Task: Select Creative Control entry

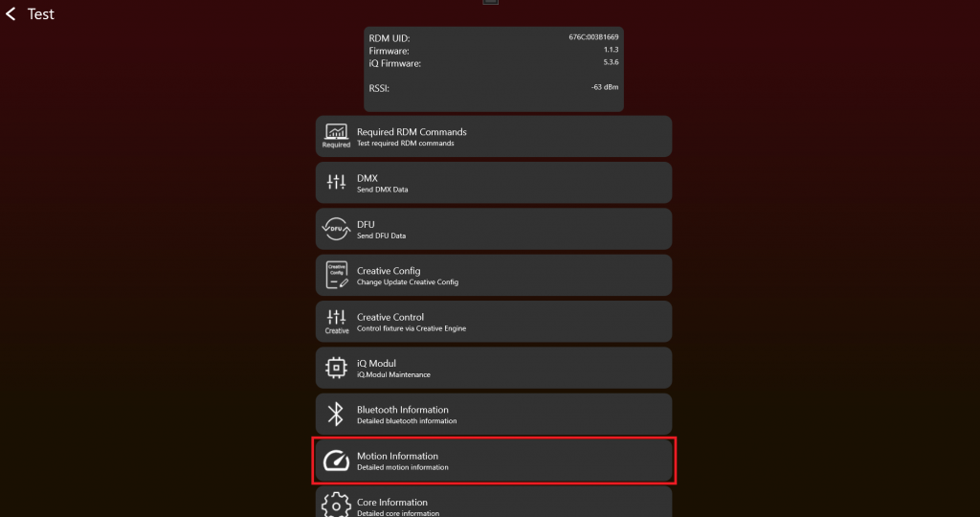Action: [494, 322]
